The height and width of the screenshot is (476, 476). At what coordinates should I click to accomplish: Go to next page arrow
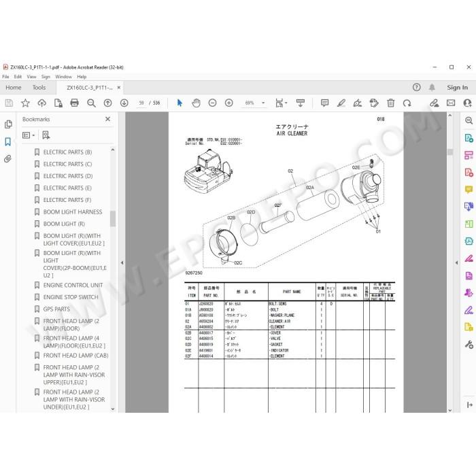[124, 103]
